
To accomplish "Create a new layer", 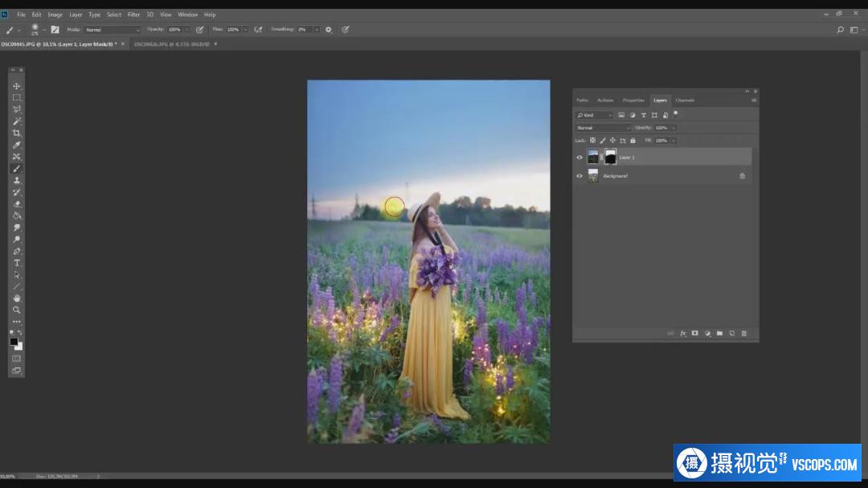I will pyautogui.click(x=732, y=334).
